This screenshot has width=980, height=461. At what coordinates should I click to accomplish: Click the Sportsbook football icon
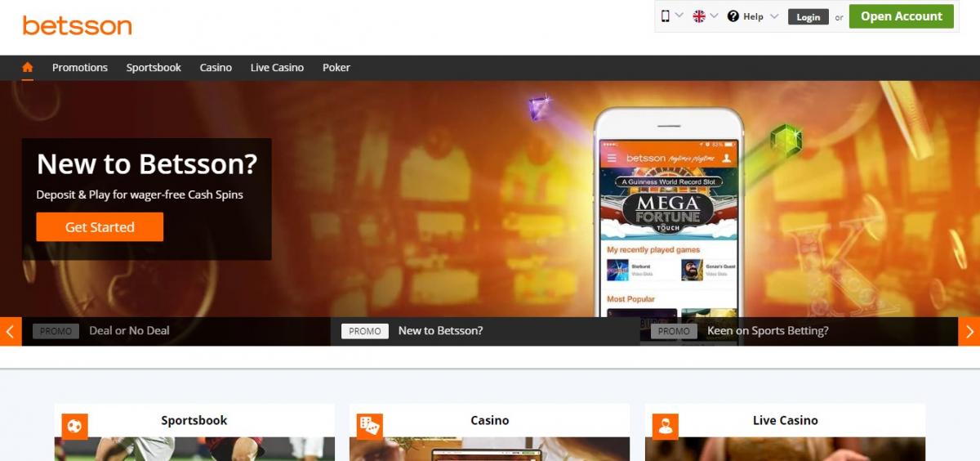point(74,426)
